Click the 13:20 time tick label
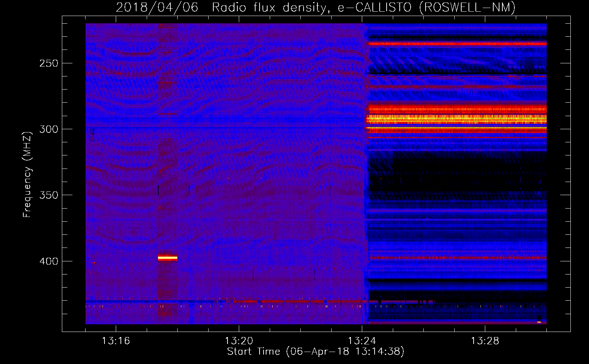The image size is (589, 364). (239, 341)
